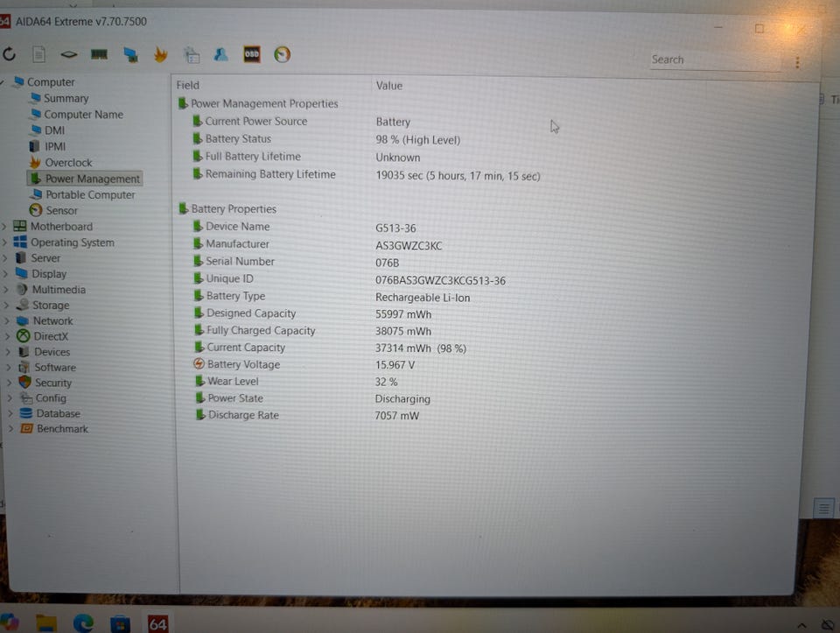Expand the Devices node
The height and width of the screenshot is (633, 840).
[x=9, y=352]
